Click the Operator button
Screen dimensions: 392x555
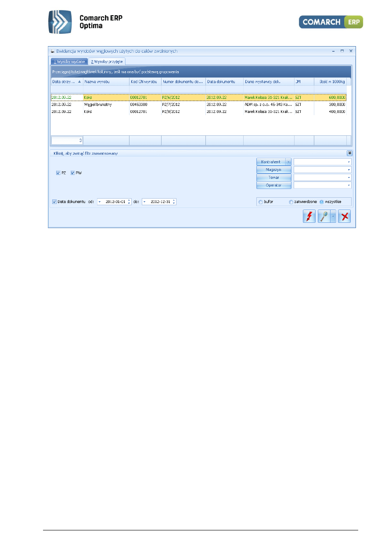coord(274,185)
